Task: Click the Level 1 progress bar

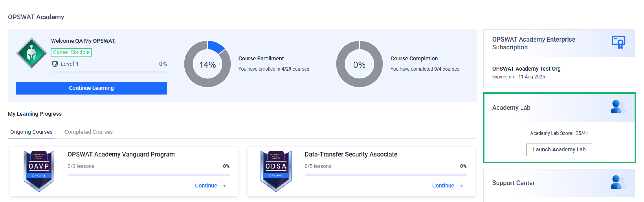Action: (109, 72)
